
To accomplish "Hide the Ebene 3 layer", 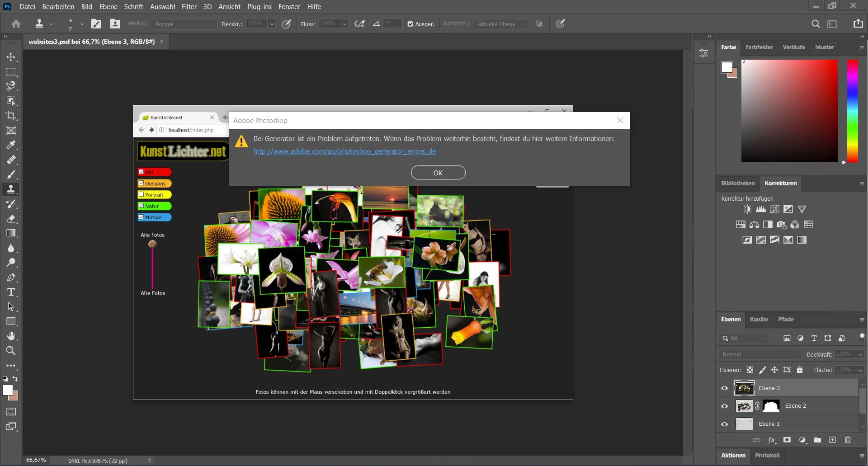I will 725,388.
